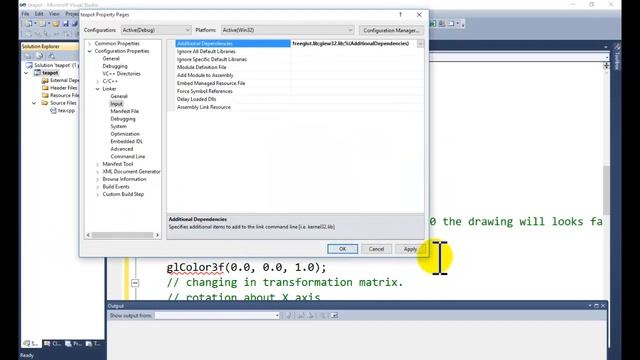The image size is (640, 360).
Task: Collapse teapot project node in Solution Explorer
Action: pos(27,73)
